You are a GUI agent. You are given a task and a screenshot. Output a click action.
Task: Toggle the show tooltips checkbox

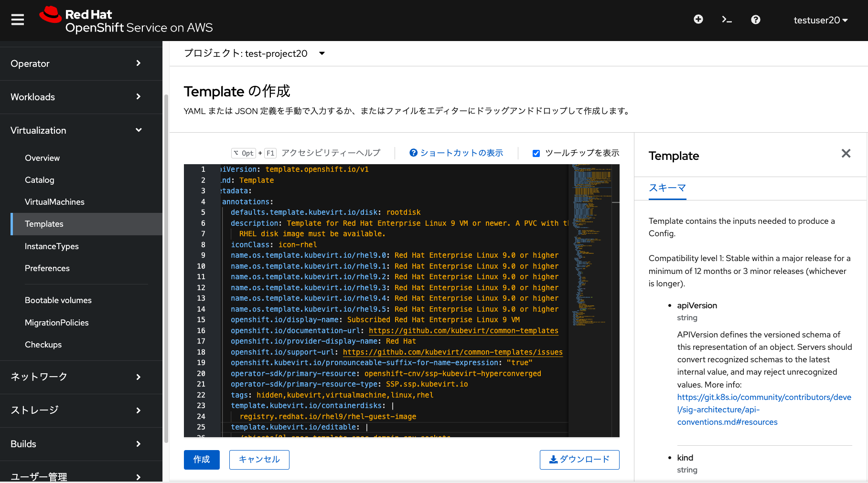(x=536, y=153)
